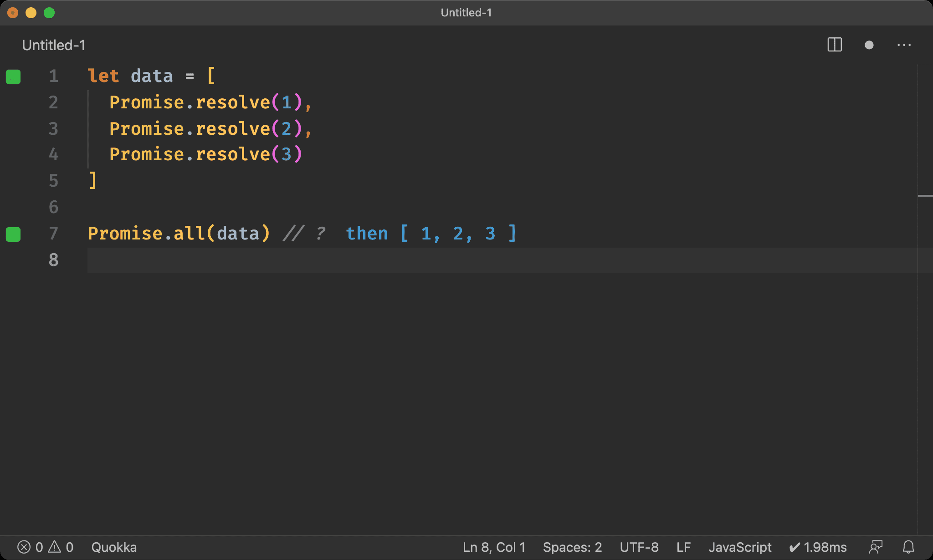Click the unsaved changes dot indicator
933x560 pixels.
(869, 45)
